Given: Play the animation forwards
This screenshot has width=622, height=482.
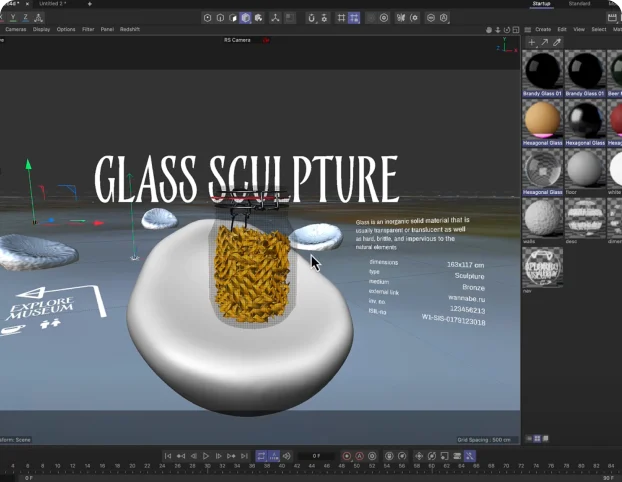Looking at the screenshot, I should pos(206,456).
